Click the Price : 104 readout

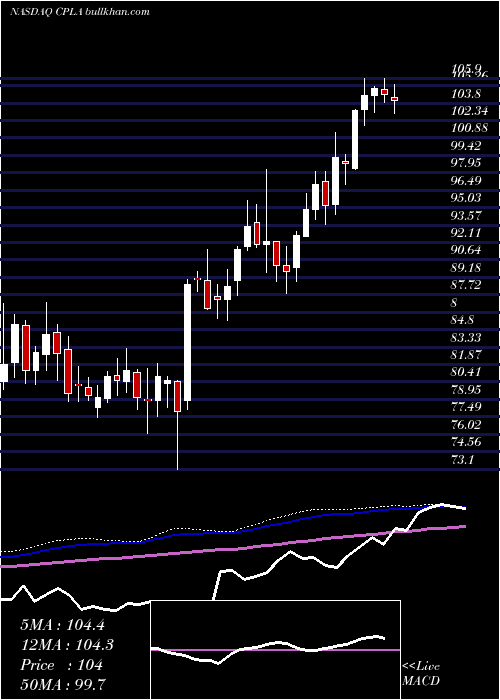click(62, 665)
